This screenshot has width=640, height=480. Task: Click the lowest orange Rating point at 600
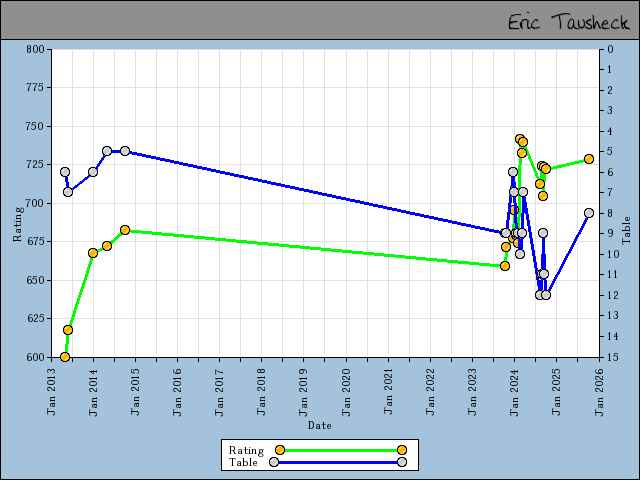click(x=65, y=357)
